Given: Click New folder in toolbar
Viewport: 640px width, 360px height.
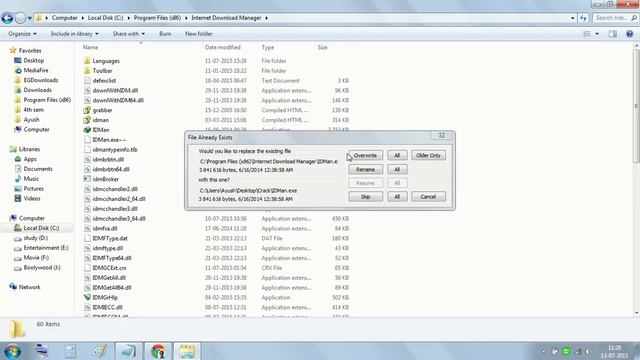Looking at the screenshot, I should [x=198, y=34].
